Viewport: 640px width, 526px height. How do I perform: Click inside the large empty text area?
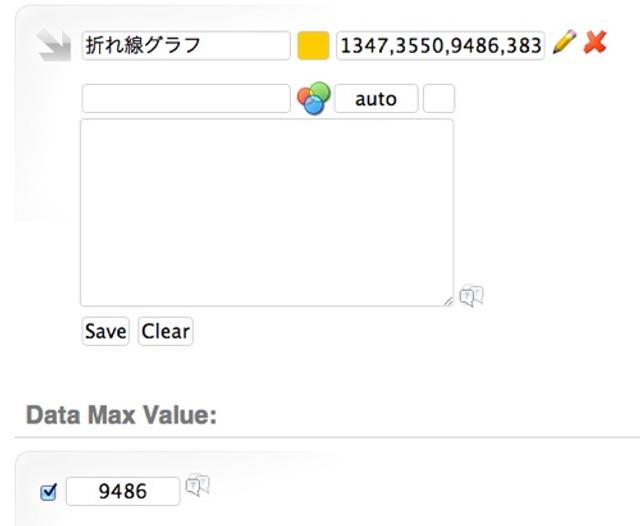point(266,212)
